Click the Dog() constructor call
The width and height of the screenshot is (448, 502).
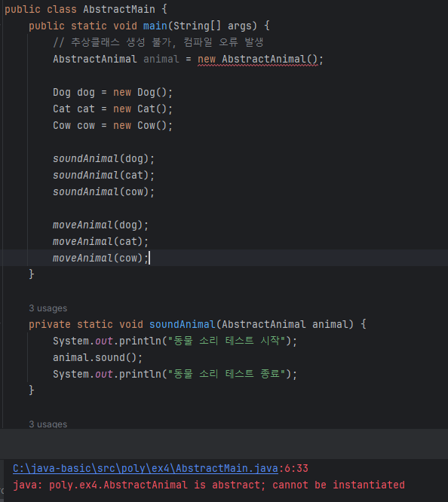click(x=152, y=93)
